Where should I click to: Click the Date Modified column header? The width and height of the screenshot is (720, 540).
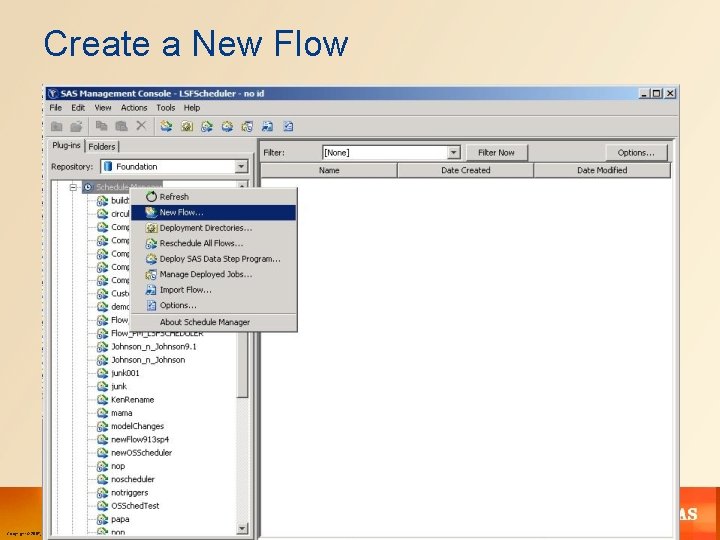(602, 170)
